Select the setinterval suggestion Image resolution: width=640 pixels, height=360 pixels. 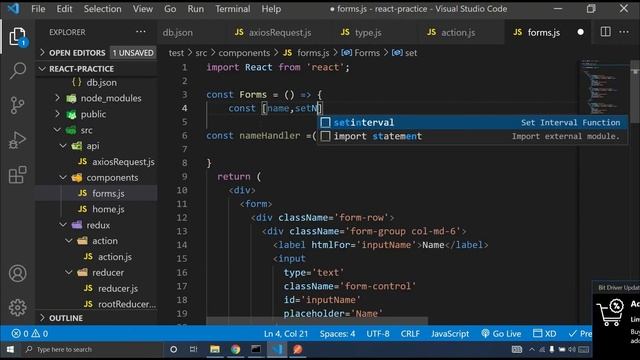click(473, 122)
